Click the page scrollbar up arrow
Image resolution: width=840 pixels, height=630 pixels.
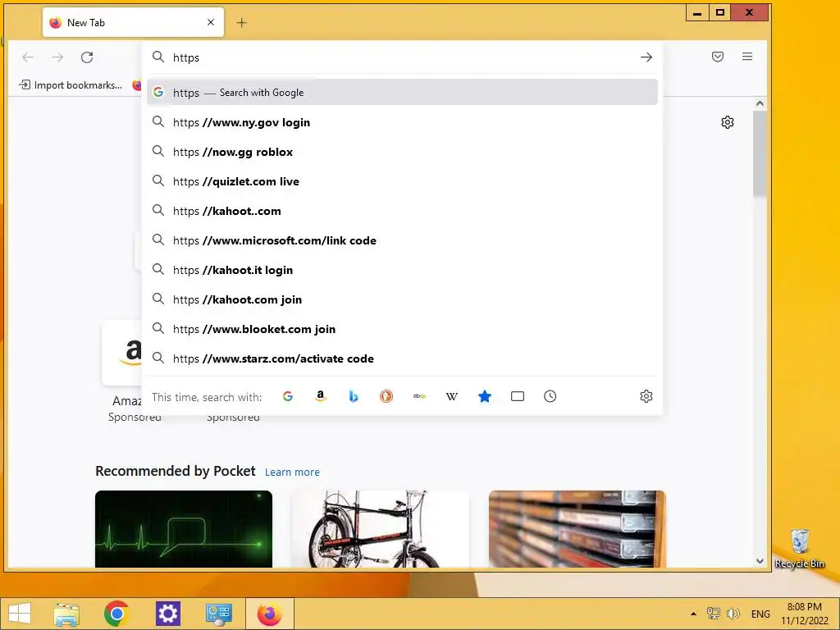pyautogui.click(x=760, y=103)
